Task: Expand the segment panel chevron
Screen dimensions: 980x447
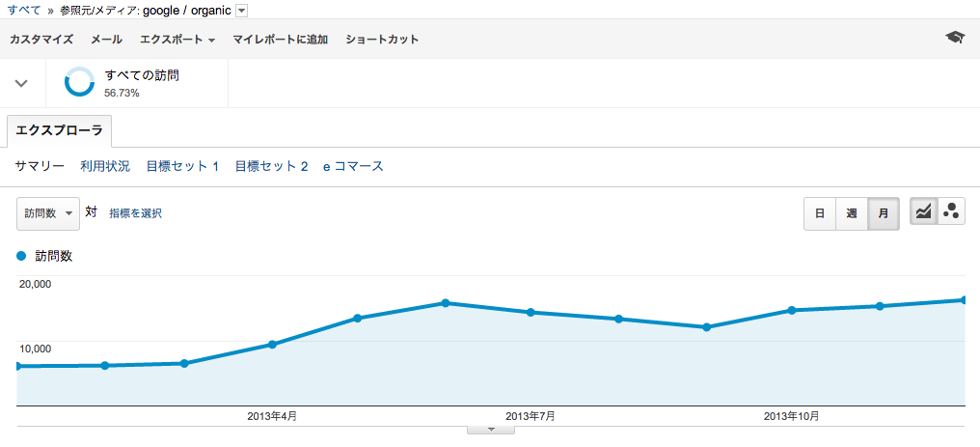Action: pos(21,83)
